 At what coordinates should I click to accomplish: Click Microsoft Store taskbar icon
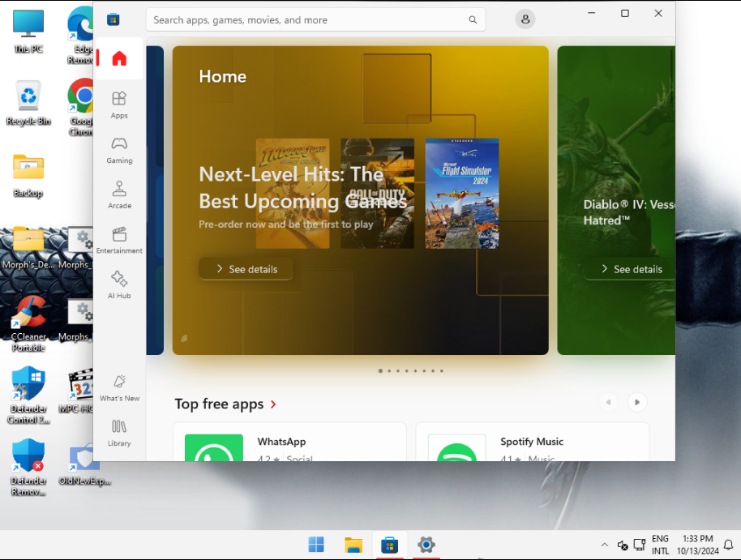(389, 545)
